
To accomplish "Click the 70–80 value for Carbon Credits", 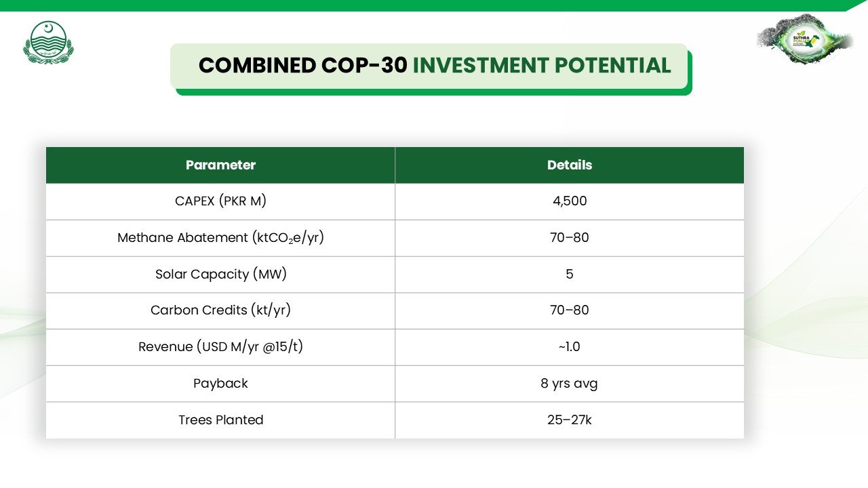I will pyautogui.click(x=569, y=310).
